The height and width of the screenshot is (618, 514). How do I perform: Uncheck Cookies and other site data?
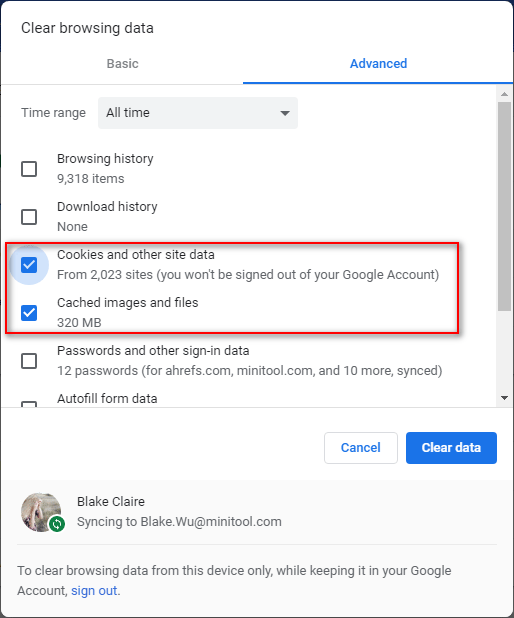pos(29,265)
